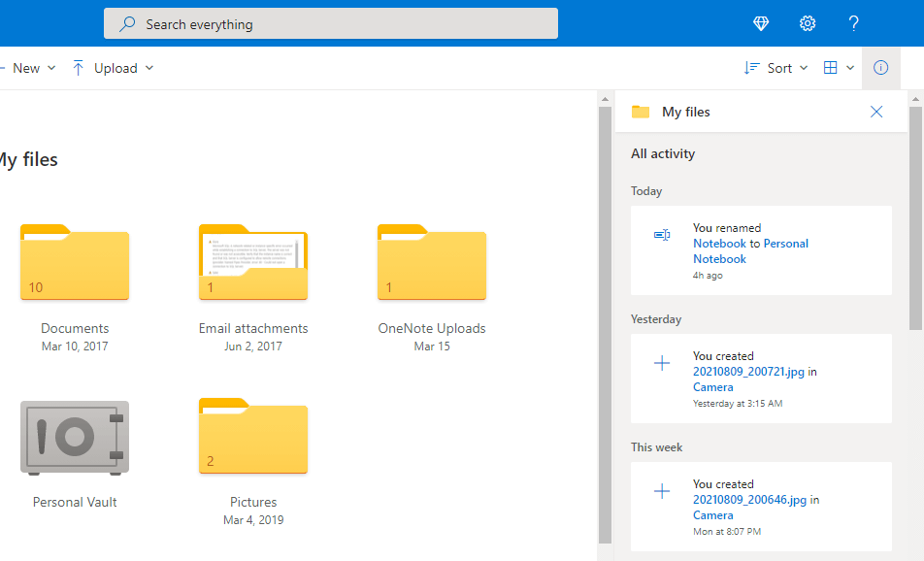This screenshot has height=561, width=924.
Task: Open 20210809_200646.jpg link
Action: (x=749, y=500)
